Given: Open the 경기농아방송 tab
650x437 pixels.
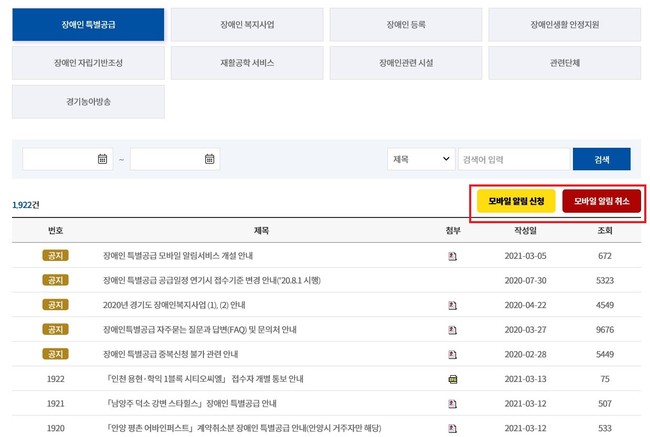Looking at the screenshot, I should 88,101.
